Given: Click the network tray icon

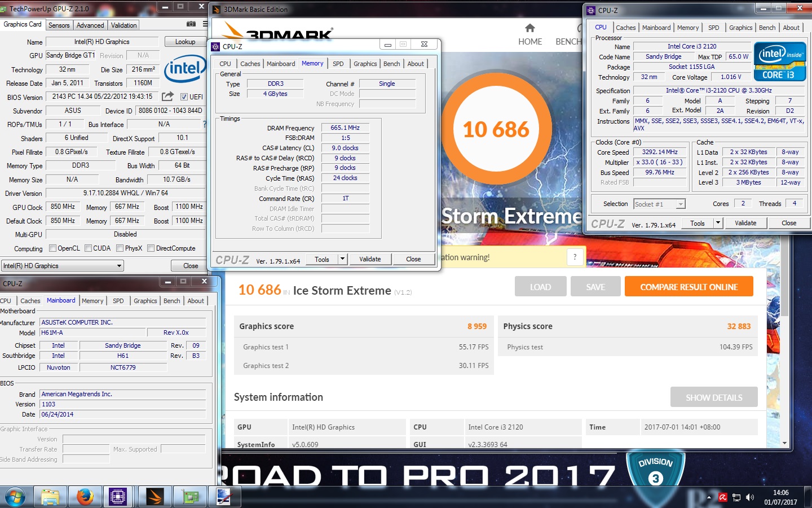Looking at the screenshot, I should (x=736, y=497).
